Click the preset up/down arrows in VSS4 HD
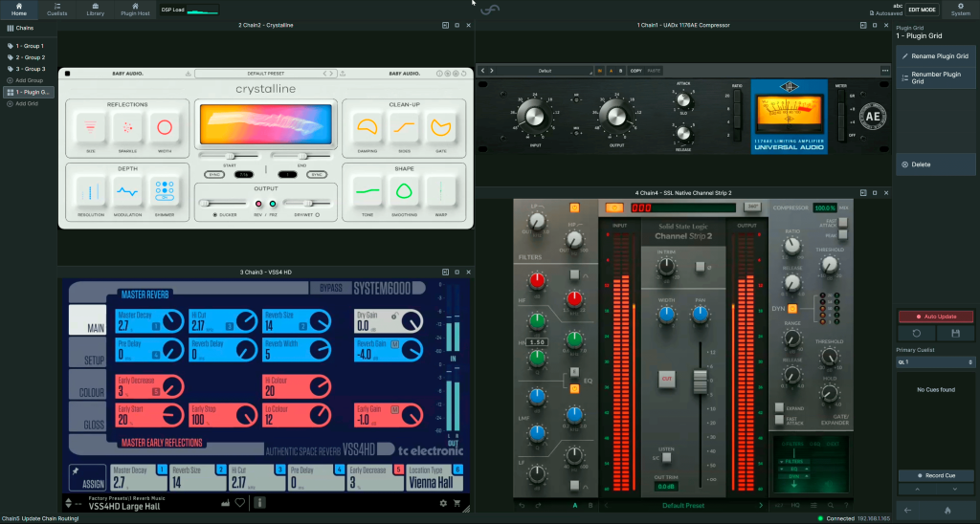Image resolution: width=980 pixels, height=524 pixels. coord(68,503)
